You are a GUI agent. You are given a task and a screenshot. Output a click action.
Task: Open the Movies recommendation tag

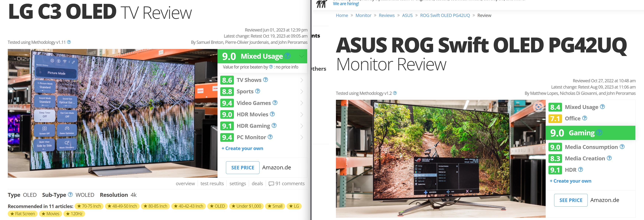[50, 214]
